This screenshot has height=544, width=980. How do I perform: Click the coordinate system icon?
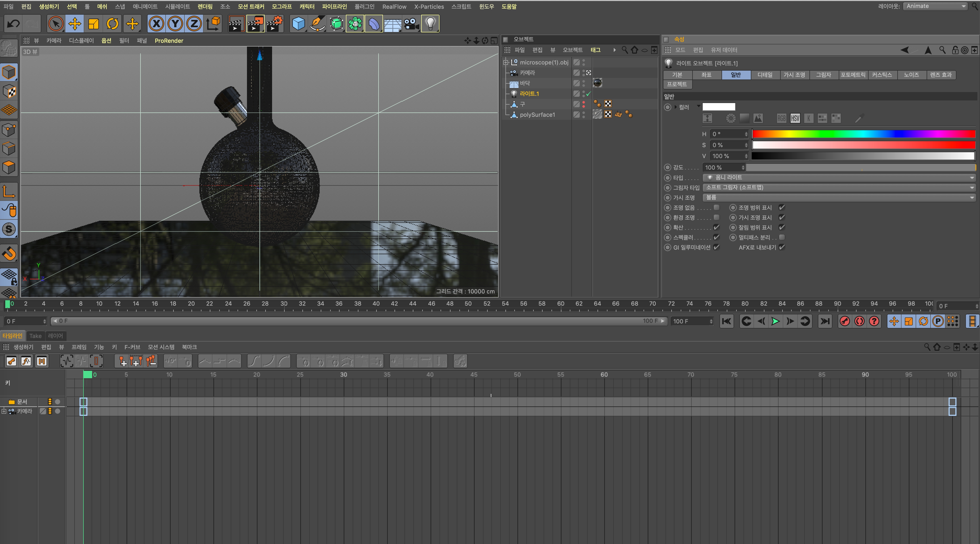pos(213,24)
